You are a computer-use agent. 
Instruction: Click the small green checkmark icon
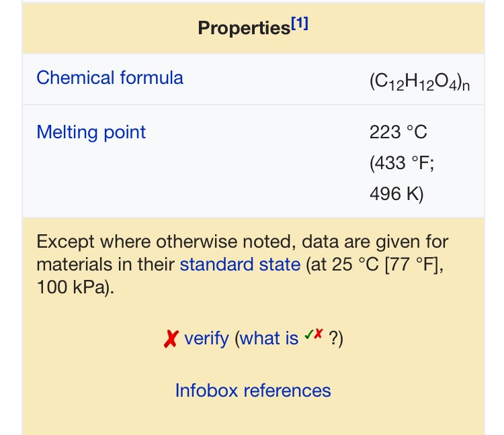pos(309,334)
